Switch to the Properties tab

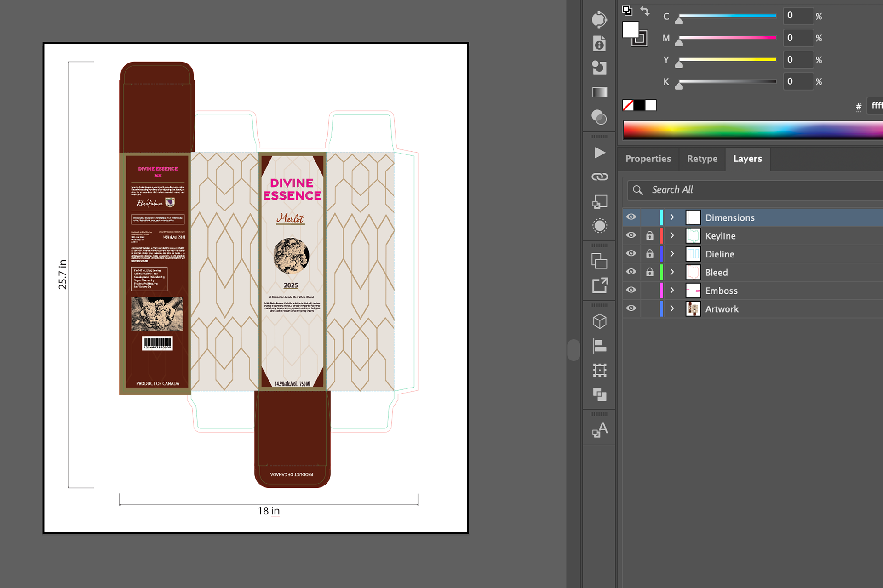(x=648, y=159)
